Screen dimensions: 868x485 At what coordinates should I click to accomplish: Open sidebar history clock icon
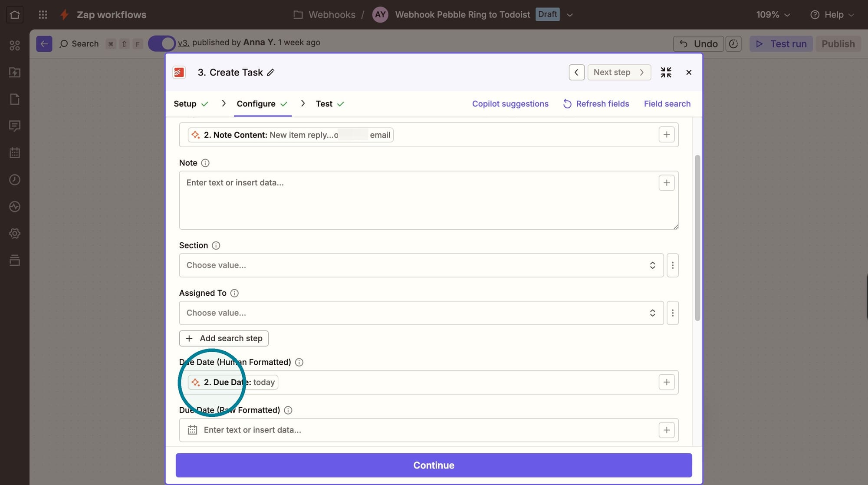pyautogui.click(x=15, y=180)
